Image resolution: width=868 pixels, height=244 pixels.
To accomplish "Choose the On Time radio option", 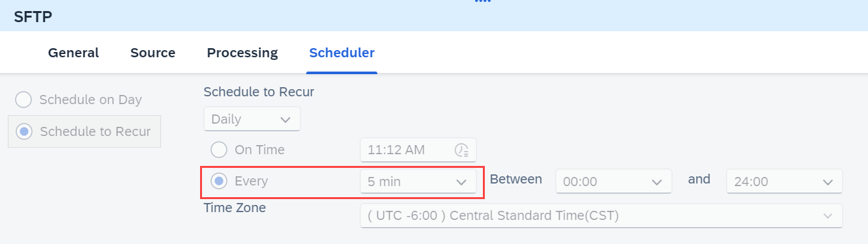I will [220, 150].
